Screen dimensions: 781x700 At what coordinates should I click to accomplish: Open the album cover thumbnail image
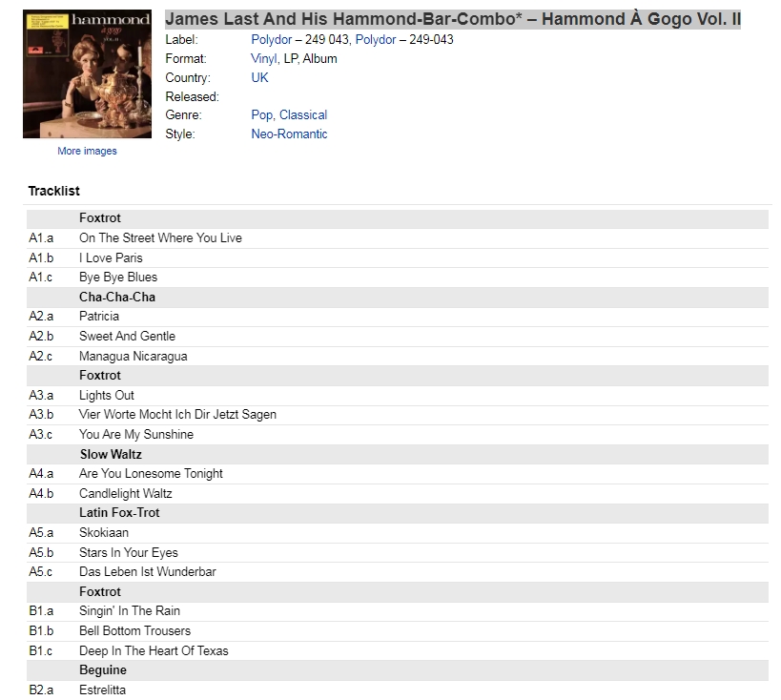coord(87,73)
